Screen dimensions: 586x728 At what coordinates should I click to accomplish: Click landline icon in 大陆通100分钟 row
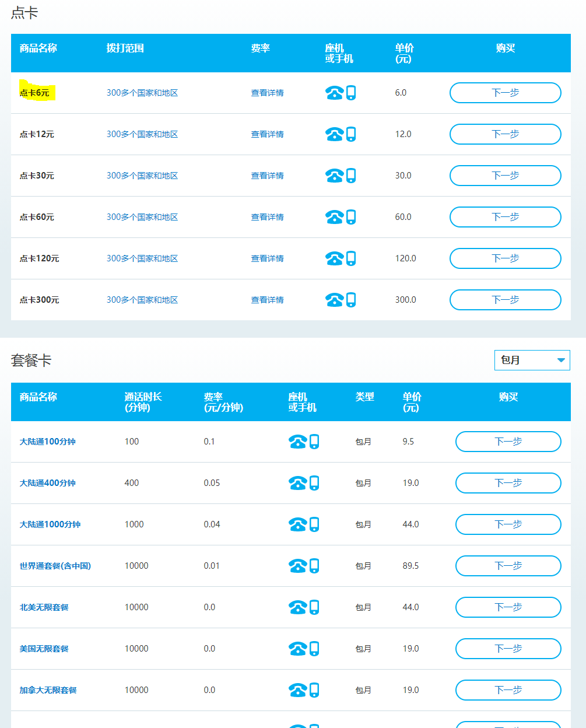297,442
